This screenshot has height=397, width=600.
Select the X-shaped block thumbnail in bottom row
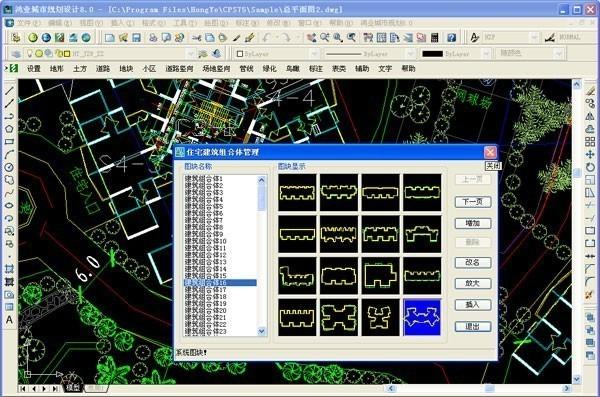[339, 317]
